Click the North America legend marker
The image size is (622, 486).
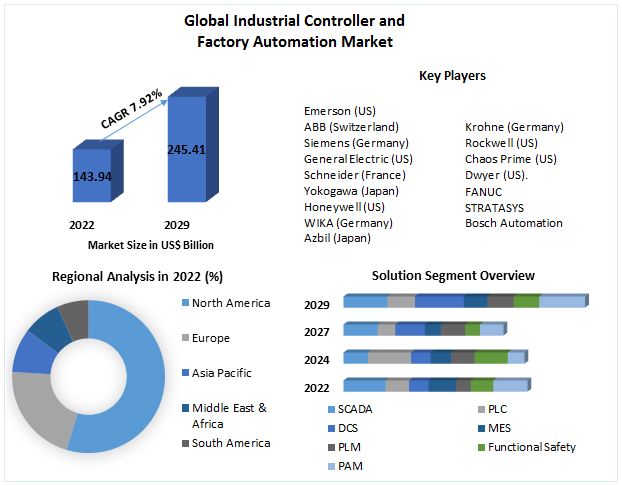tap(185, 303)
